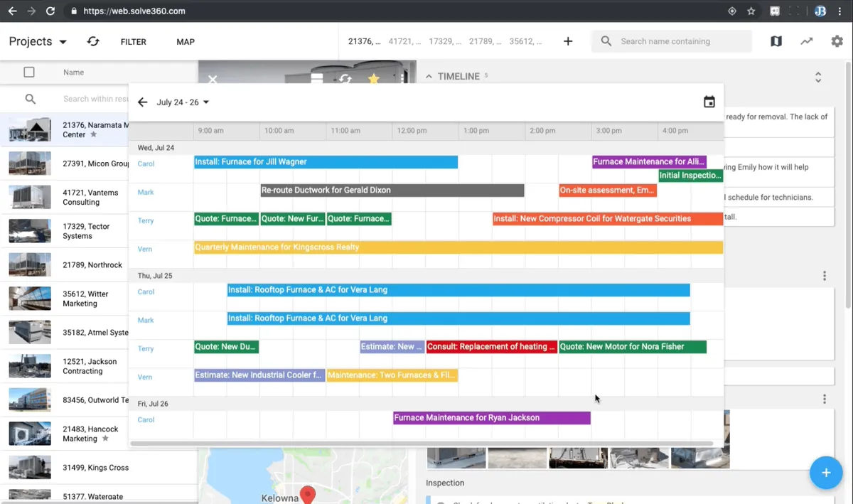853x504 pixels.
Task: Open the map view icon in toolbar
Action: point(776,41)
